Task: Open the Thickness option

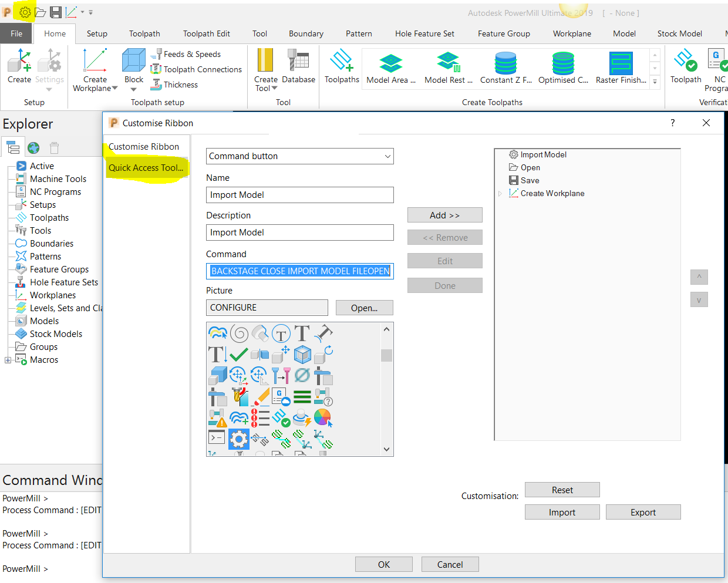Action: [174, 85]
